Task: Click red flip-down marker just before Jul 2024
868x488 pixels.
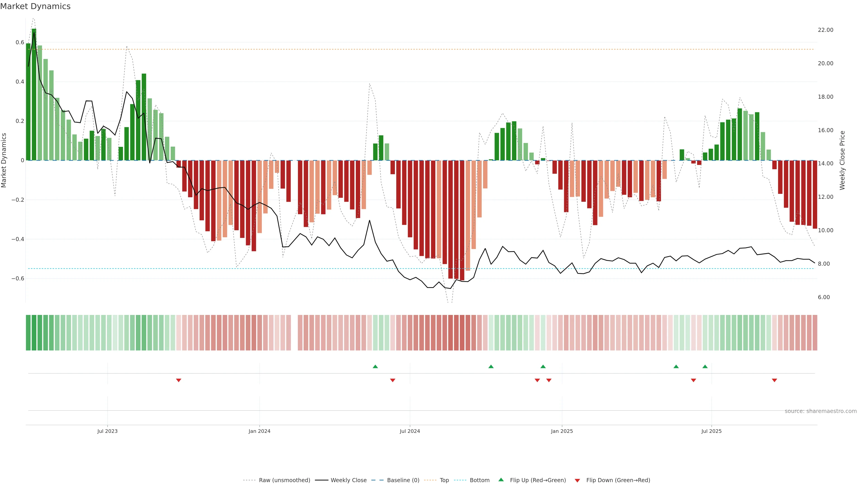Action: (x=393, y=380)
